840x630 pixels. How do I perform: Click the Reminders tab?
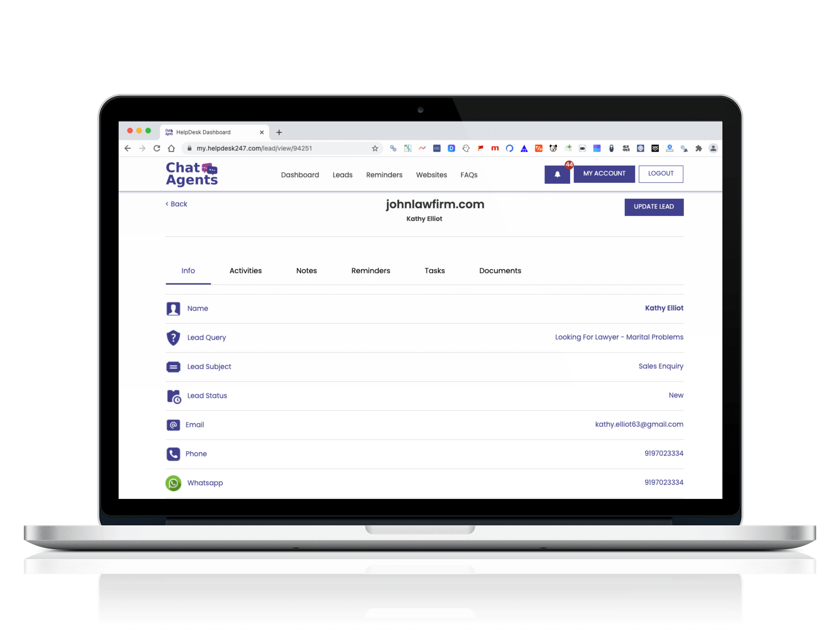point(370,271)
